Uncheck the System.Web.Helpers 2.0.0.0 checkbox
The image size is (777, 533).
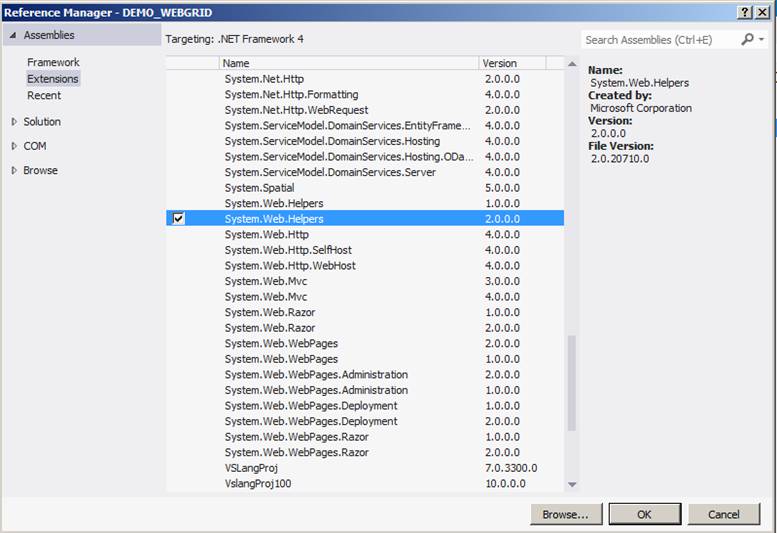178,218
